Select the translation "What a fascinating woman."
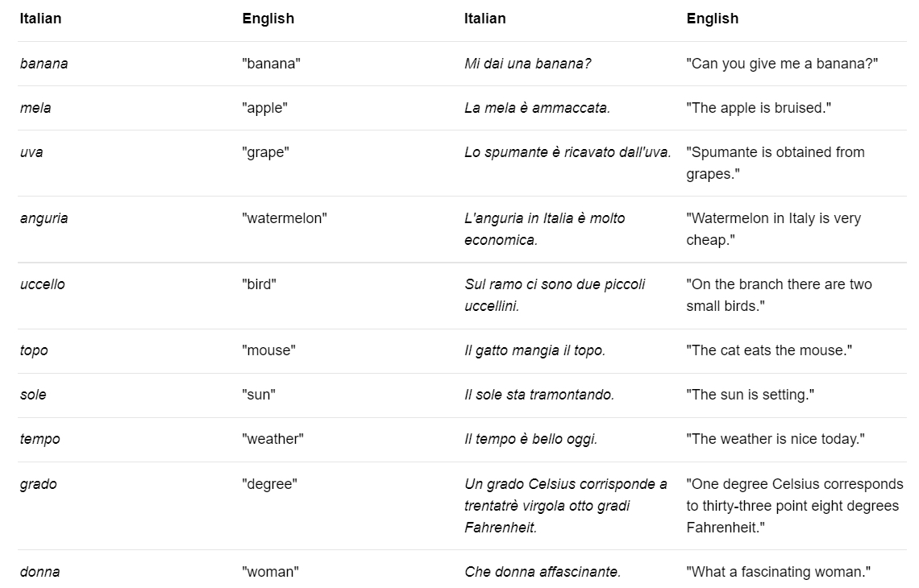Screen dimensions: 919x588 (779, 572)
